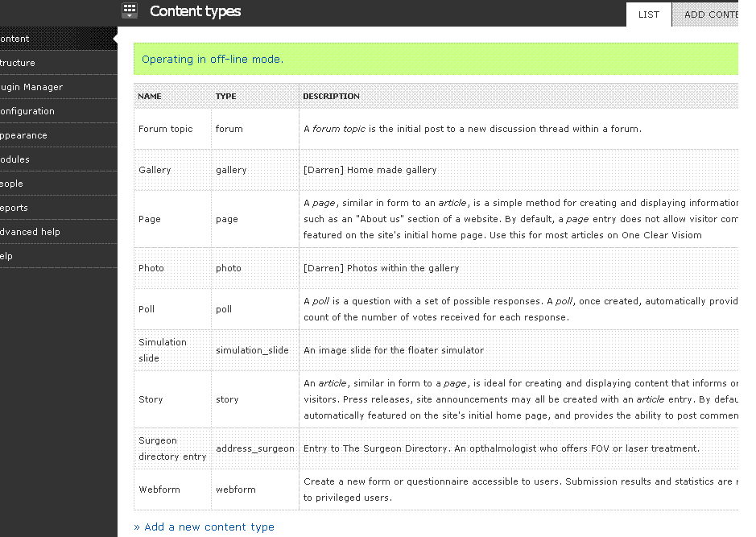Click the Add a new content type link
756x537 pixels.
coord(204,527)
